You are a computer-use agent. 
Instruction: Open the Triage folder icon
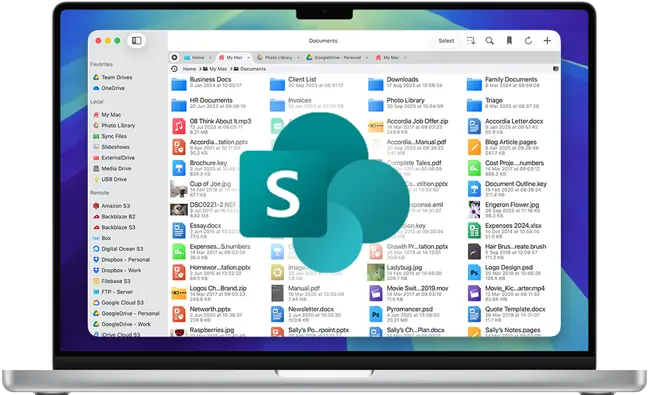pyautogui.click(x=474, y=105)
